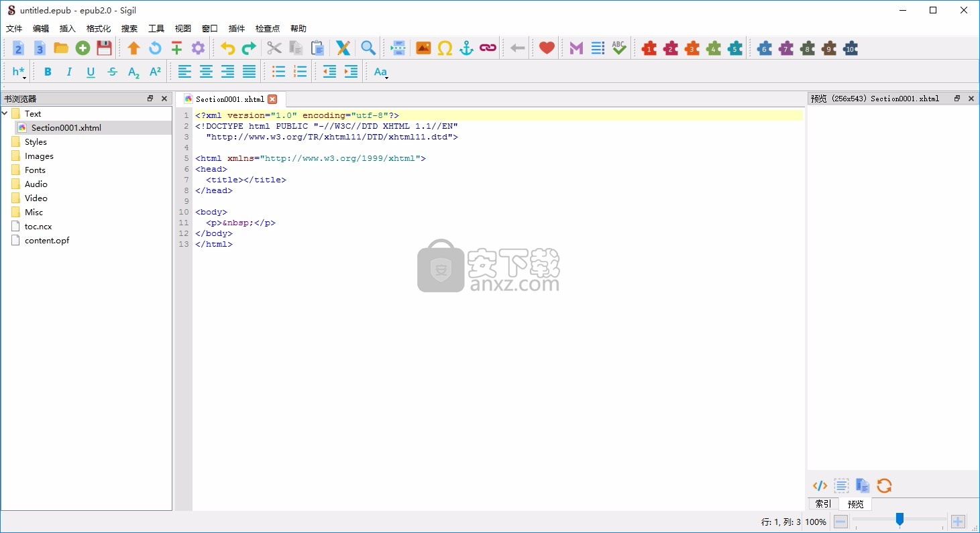Viewport: 980px width, 533px height.
Task: Select the Styles folder
Action: click(x=36, y=141)
